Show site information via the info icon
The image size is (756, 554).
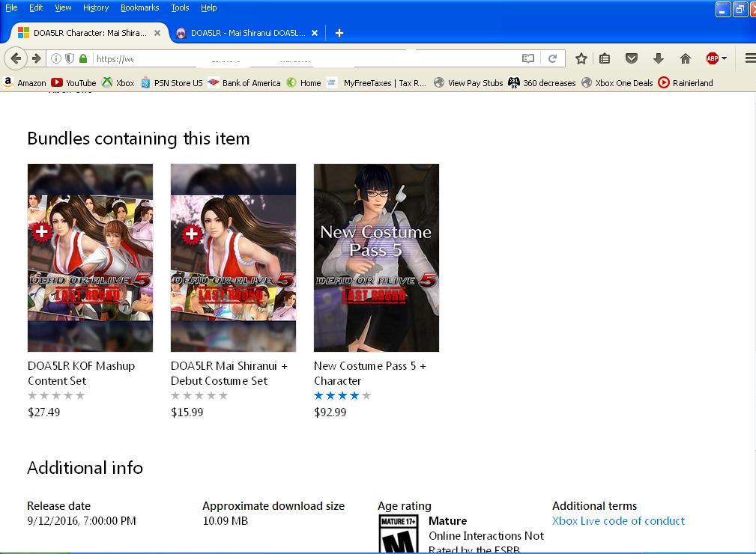[x=56, y=59]
